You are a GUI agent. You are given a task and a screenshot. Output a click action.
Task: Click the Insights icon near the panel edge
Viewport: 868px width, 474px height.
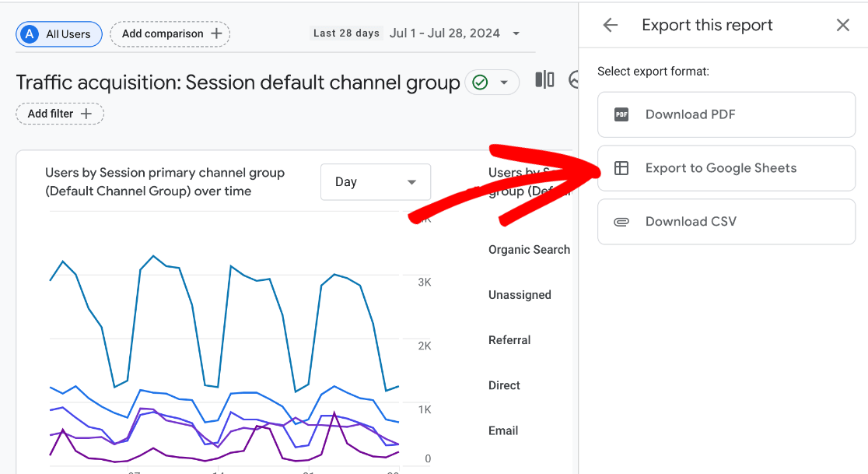coord(574,79)
